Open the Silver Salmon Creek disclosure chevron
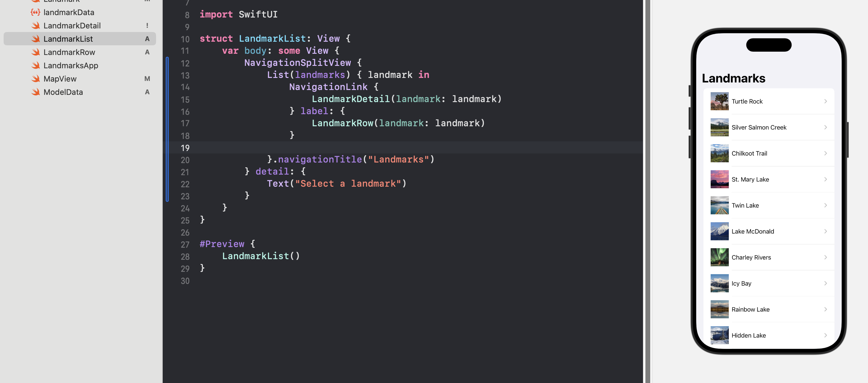This screenshot has width=868, height=383. click(825, 127)
